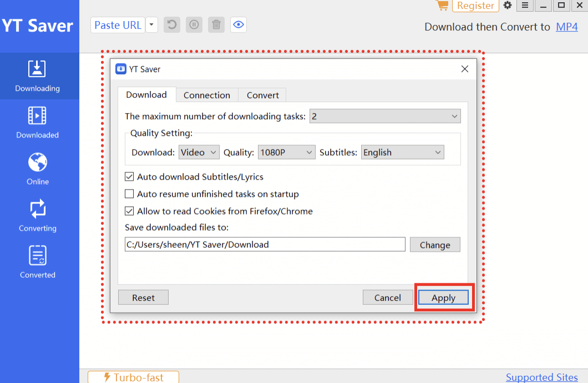Click the YT Saver dialog logo icon
This screenshot has width=588, height=383.
coord(121,69)
